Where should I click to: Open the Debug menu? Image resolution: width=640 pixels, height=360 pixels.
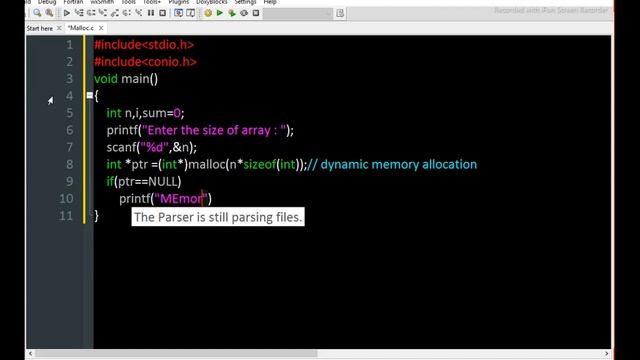click(47, 2)
